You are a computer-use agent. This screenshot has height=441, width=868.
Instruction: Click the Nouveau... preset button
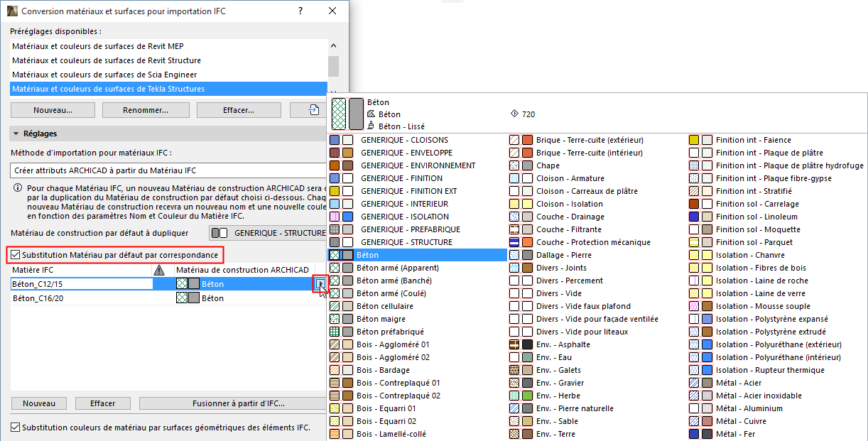[52, 109]
